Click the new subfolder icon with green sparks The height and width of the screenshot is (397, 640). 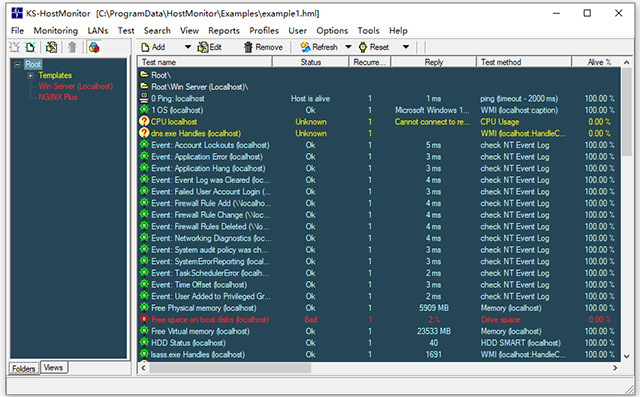click(30, 47)
